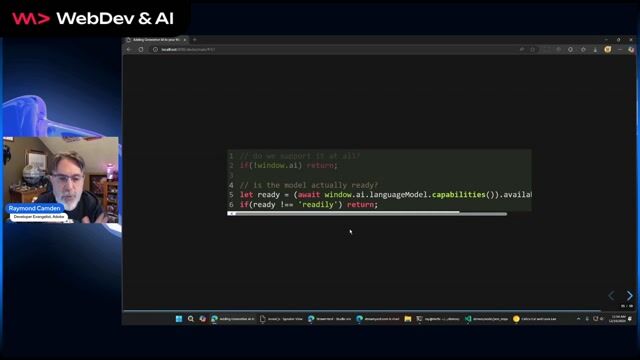Switch to the VS Code taskbar item
Viewport: 640px width, 360px height.
(486, 319)
